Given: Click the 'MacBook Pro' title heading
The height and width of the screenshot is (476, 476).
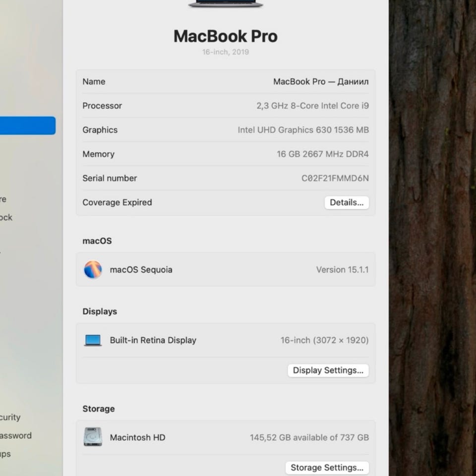Looking at the screenshot, I should click(x=226, y=36).
